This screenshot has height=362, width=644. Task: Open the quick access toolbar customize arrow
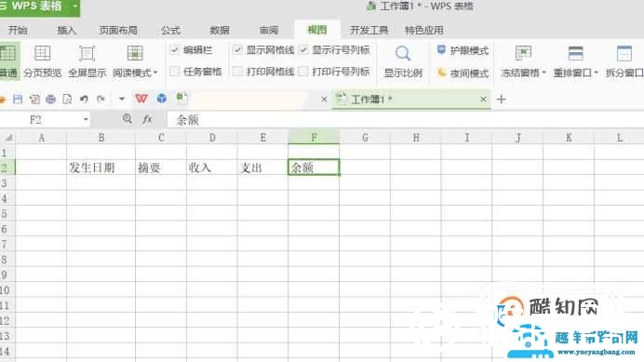pyautogui.click(x=122, y=99)
